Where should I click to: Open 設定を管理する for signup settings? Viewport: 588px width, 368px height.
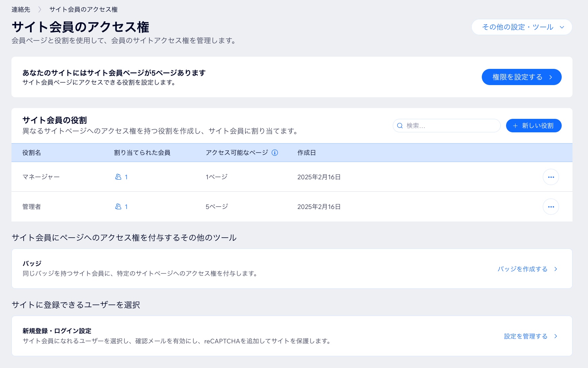click(x=526, y=336)
